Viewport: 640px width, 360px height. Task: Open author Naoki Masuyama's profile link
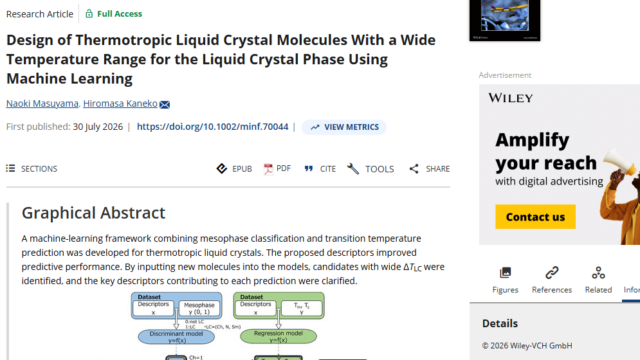pyautogui.click(x=42, y=103)
